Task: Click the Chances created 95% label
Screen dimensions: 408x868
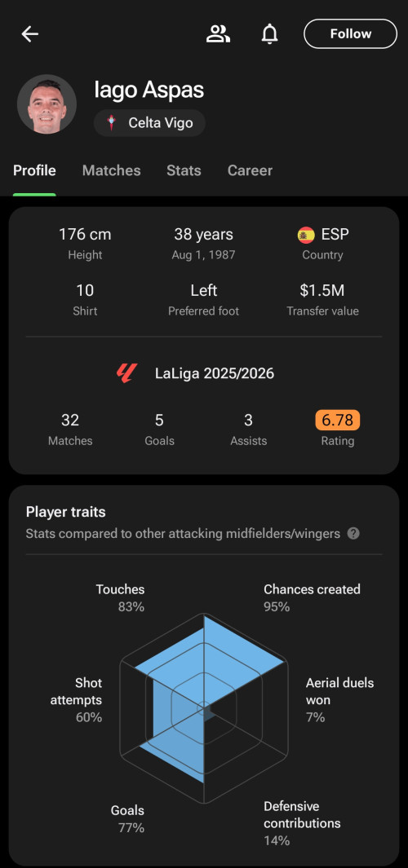Action: click(312, 598)
